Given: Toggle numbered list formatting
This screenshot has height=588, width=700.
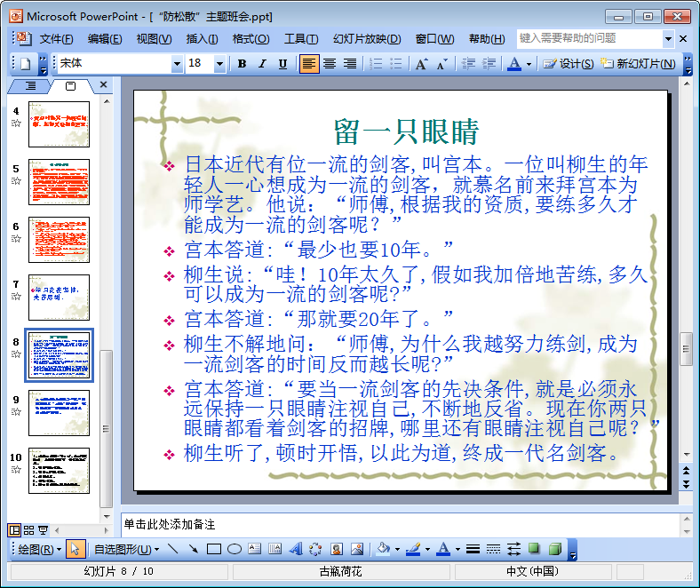Looking at the screenshot, I should (376, 64).
